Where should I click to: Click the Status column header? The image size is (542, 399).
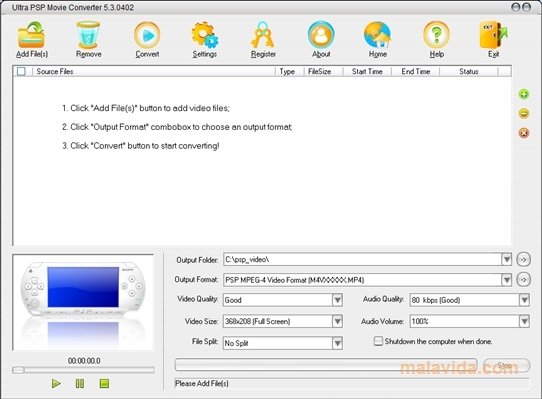[469, 71]
